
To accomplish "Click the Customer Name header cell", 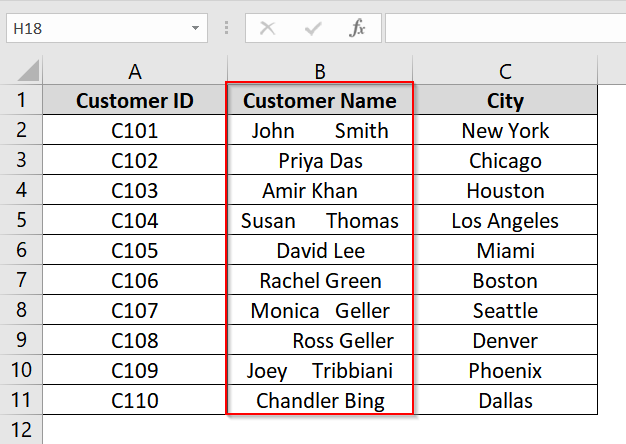I will 320,100.
